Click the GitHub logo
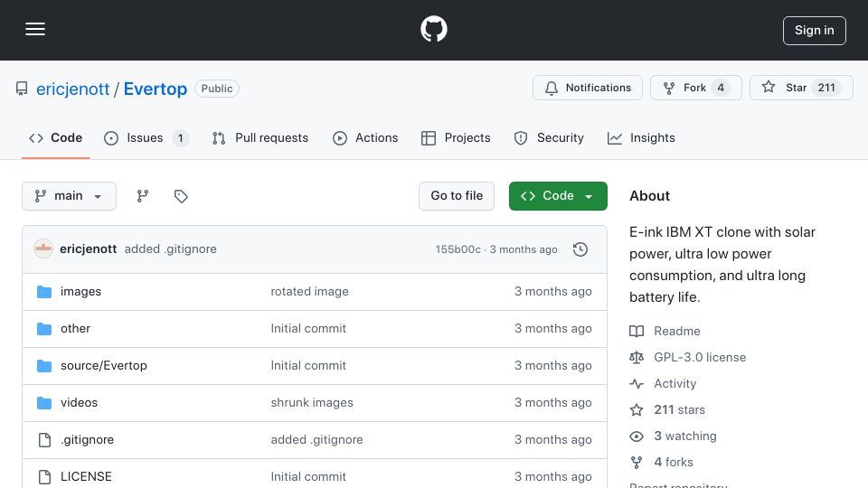868x488 pixels. pos(433,29)
